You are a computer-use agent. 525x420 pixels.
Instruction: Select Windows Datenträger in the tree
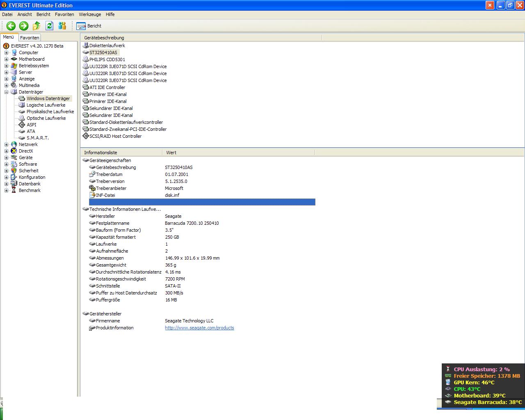(48, 98)
